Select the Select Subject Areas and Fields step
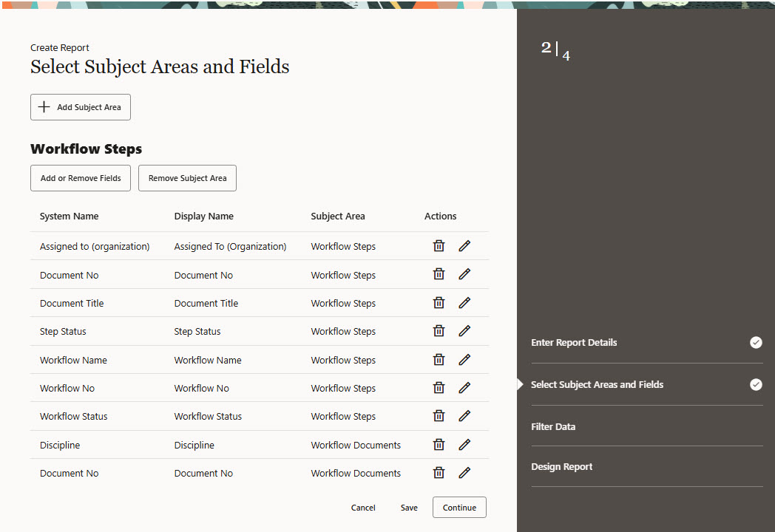The image size is (775, 532). coord(597,384)
